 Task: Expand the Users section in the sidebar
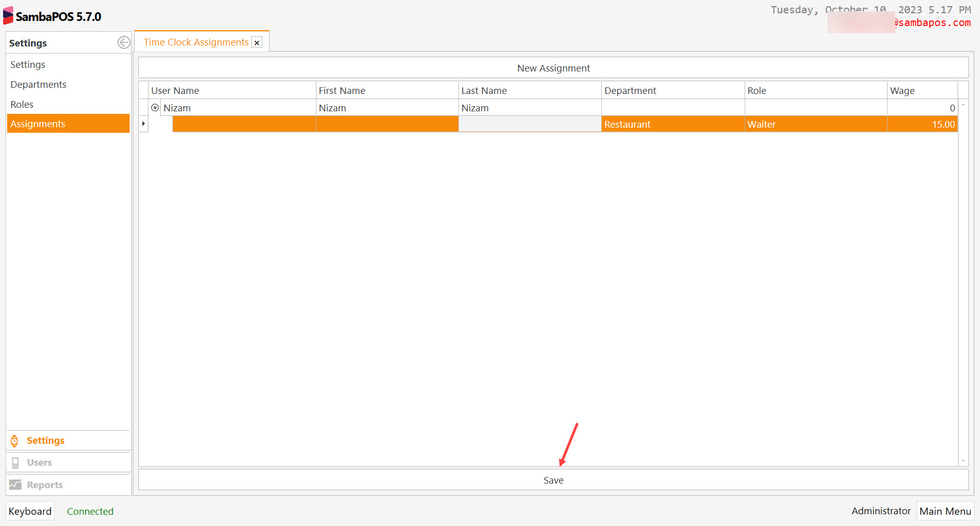[x=39, y=462]
